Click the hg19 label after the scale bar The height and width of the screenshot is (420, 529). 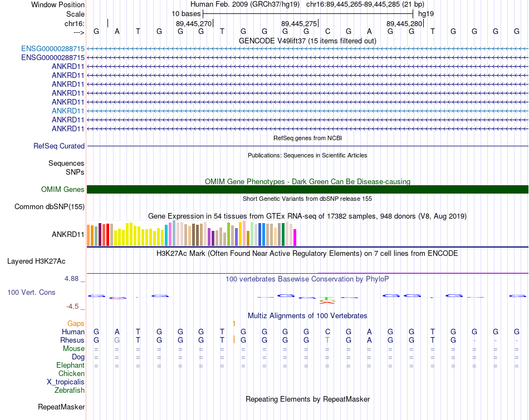[x=426, y=14]
